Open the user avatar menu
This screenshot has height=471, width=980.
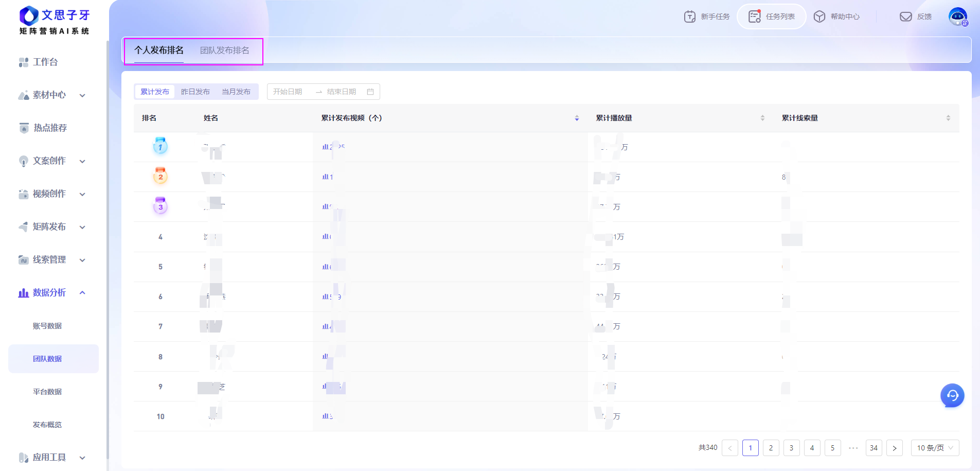[958, 16]
